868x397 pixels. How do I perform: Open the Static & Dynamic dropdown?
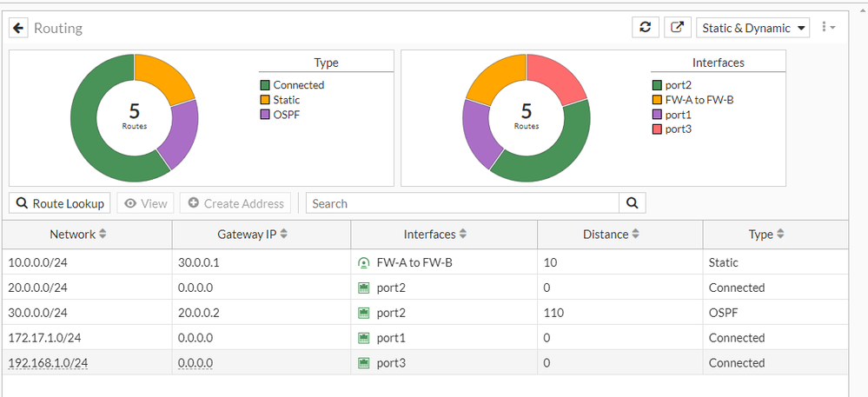(x=752, y=28)
